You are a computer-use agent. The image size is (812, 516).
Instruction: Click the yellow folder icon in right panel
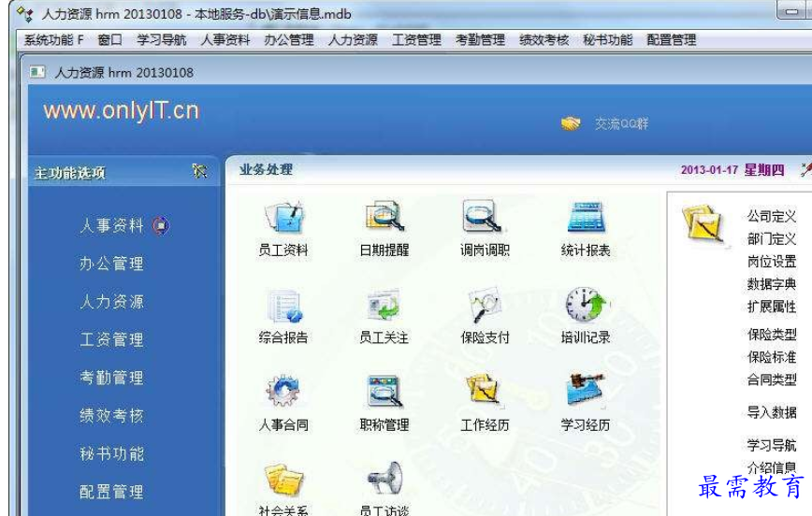coord(704,224)
